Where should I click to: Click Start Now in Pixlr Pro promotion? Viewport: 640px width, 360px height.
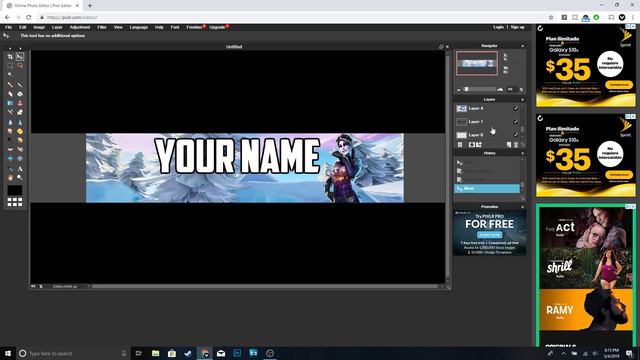tap(489, 235)
